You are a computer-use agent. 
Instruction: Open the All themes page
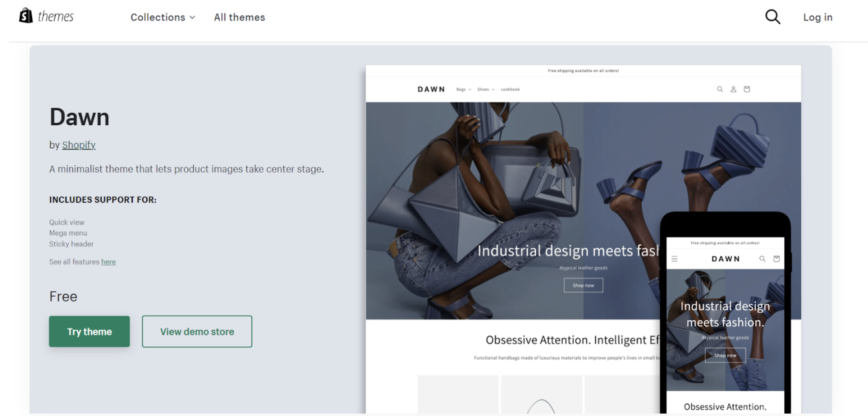pyautogui.click(x=239, y=17)
